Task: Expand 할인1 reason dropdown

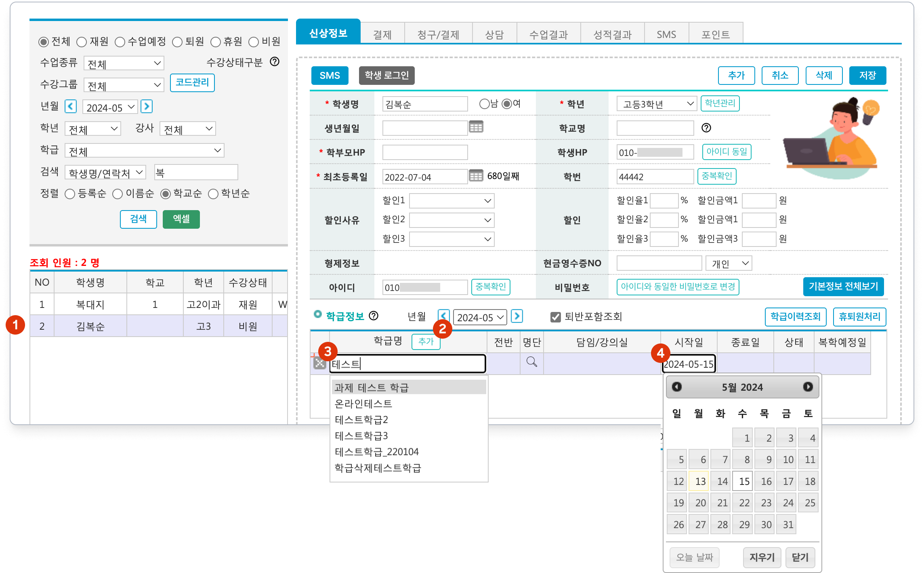Action: (451, 201)
